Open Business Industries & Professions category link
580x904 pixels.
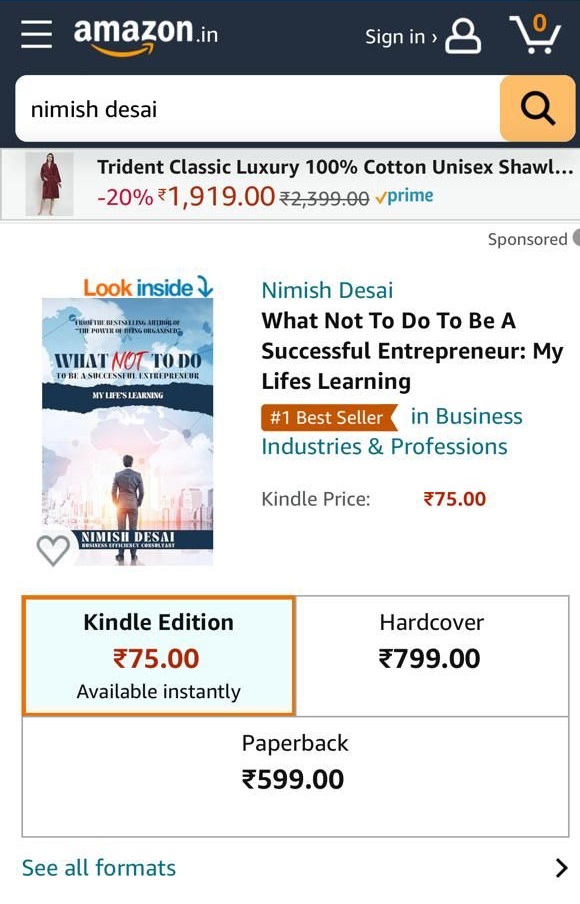click(x=392, y=431)
